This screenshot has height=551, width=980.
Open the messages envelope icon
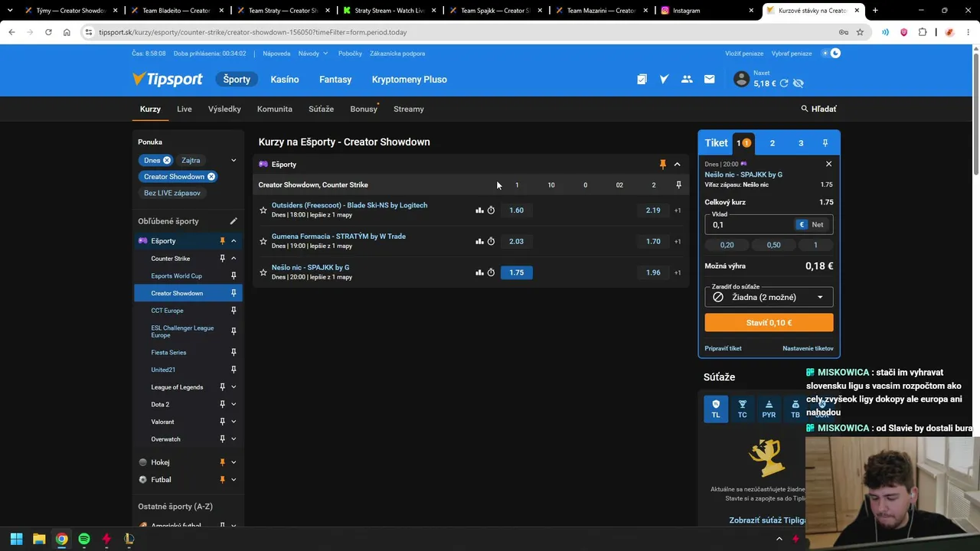tap(709, 80)
